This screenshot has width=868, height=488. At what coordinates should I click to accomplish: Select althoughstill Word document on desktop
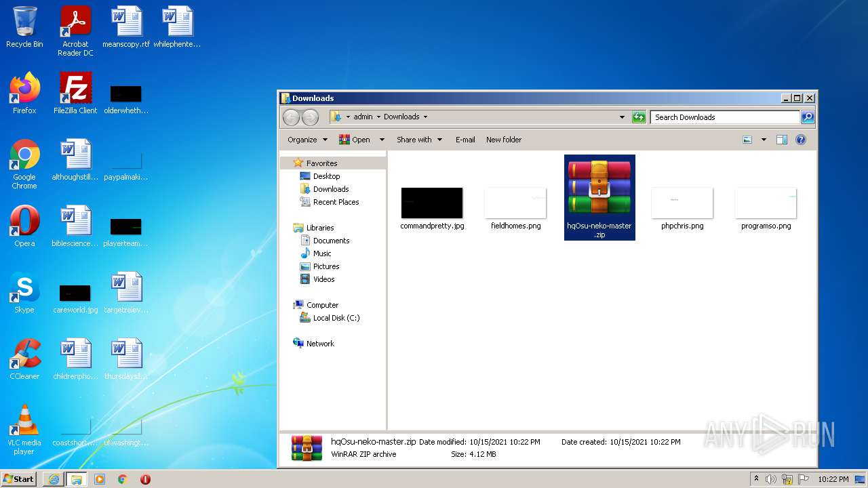pos(75,160)
